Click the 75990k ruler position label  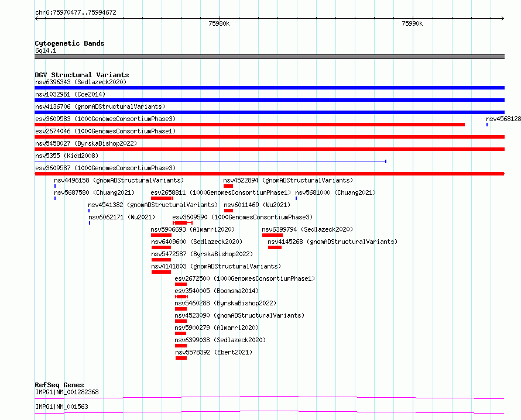pos(412,23)
